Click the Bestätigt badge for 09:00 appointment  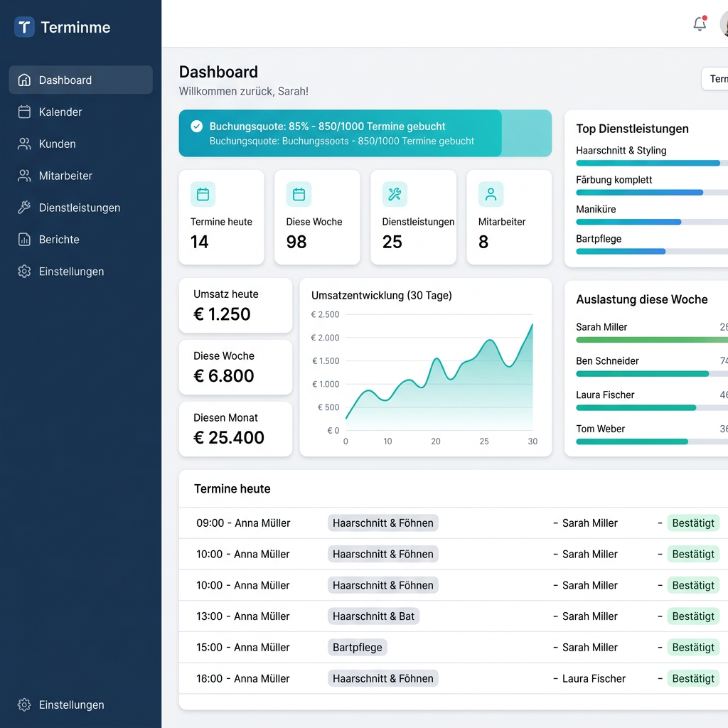(693, 523)
